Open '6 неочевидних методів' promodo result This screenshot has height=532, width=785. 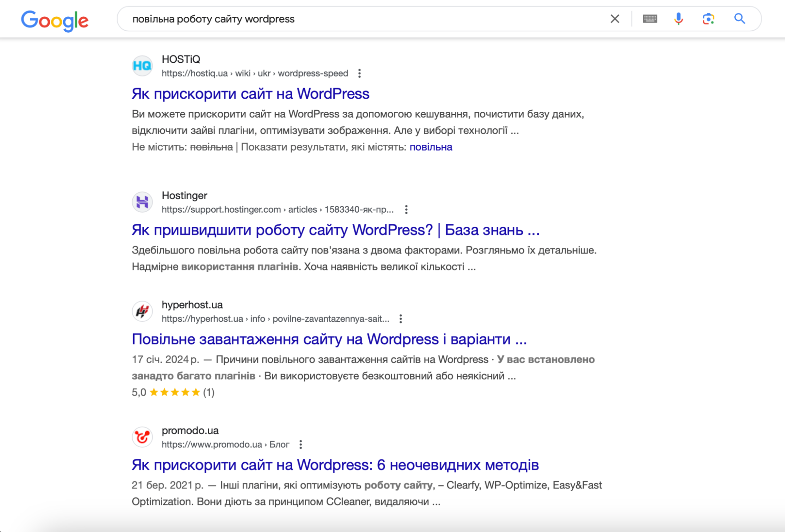tap(335, 465)
